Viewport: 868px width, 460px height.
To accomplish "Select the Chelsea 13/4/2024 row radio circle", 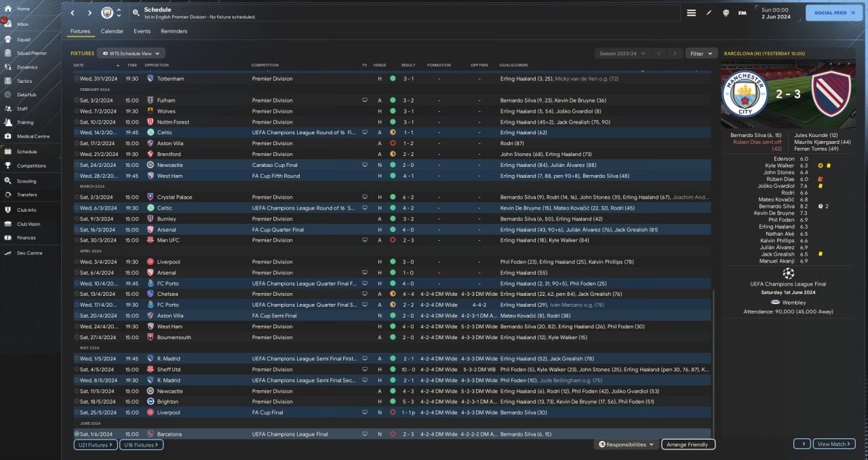I will (x=77, y=294).
